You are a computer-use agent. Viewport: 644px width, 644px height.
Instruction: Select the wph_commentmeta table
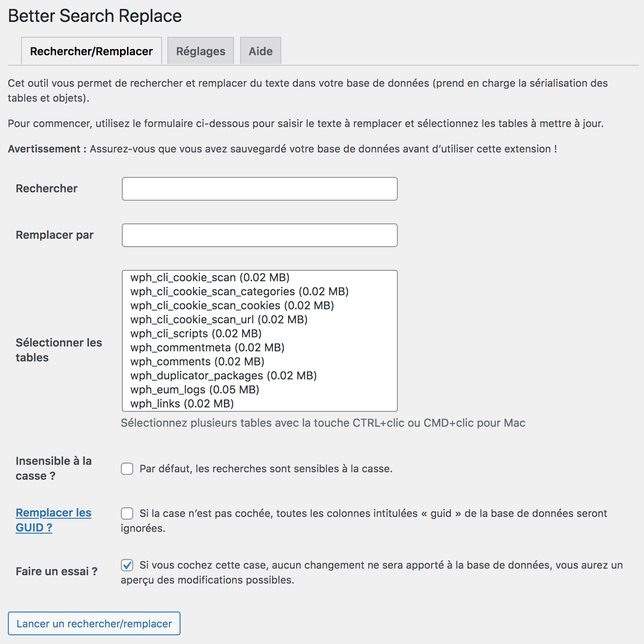coord(207,347)
